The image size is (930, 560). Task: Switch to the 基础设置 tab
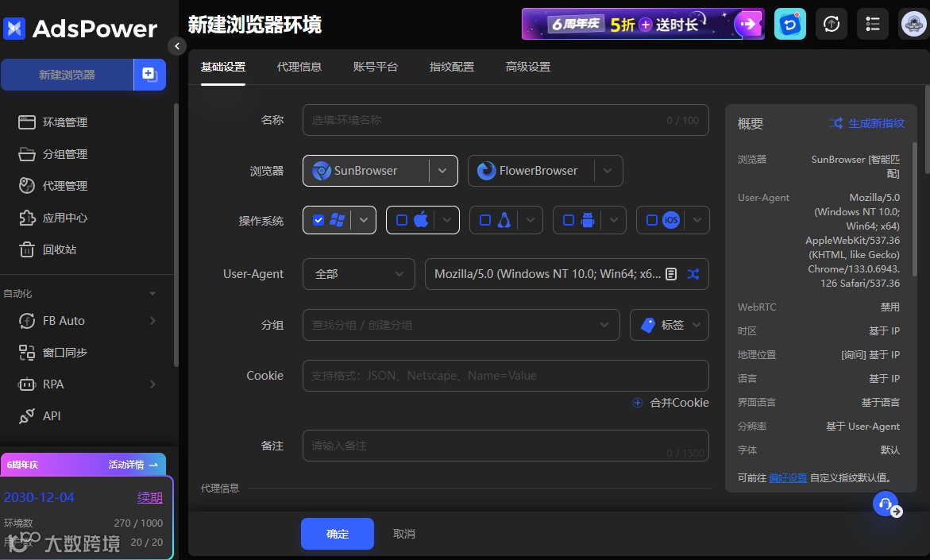point(223,67)
